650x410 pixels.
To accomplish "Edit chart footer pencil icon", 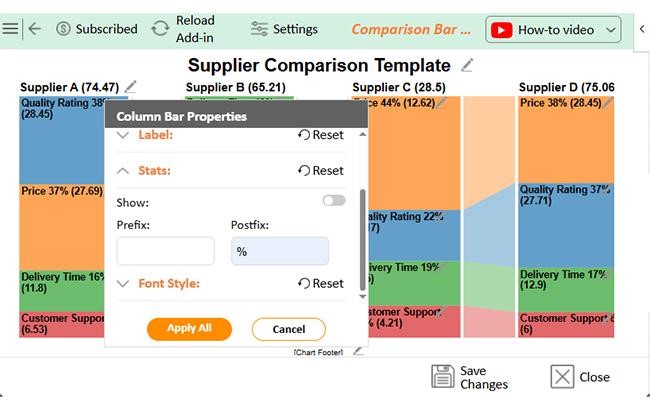I will coord(359,351).
